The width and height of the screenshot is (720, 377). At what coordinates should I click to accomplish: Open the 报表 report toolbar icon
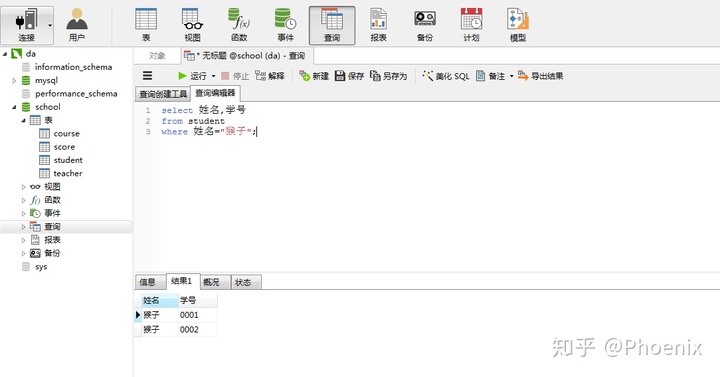[378, 25]
